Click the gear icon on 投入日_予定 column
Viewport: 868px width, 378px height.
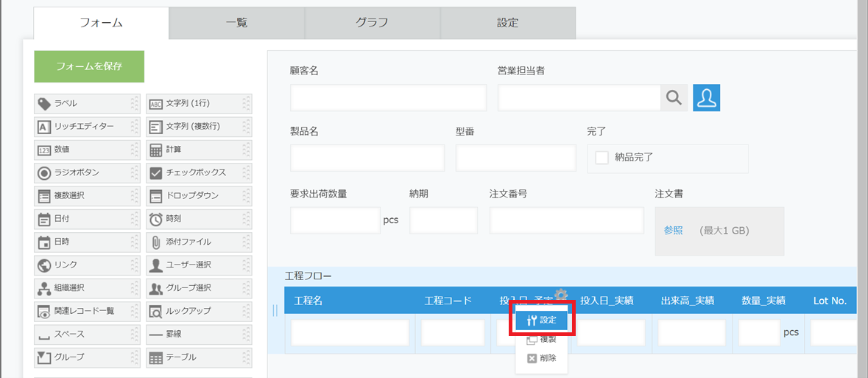(561, 294)
